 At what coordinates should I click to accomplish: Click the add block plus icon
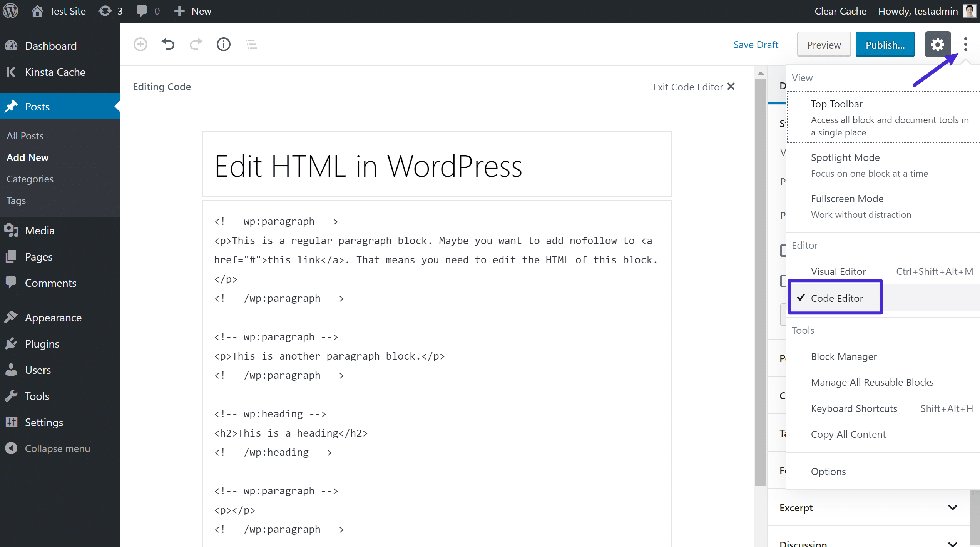click(140, 44)
